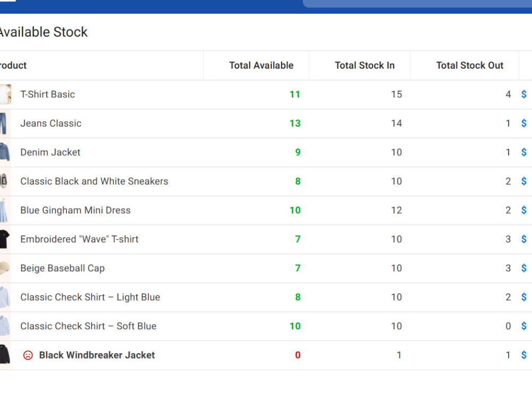Select Classic Check Shirt – Soft Blue name
Image resolution: width=532 pixels, height=399 pixels.
(88, 326)
